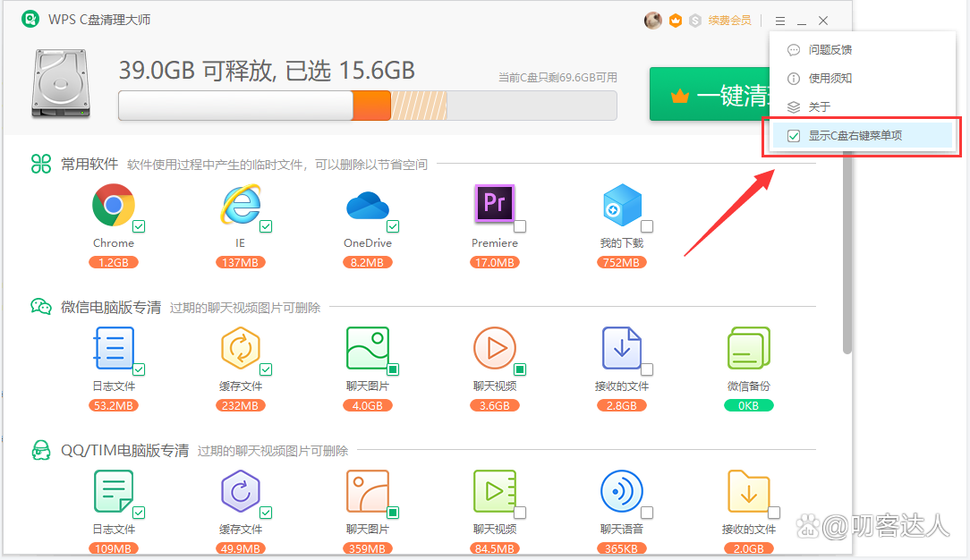Click the 我的下载 blue cube icon
Screen dimensions: 970x560
(x=622, y=205)
